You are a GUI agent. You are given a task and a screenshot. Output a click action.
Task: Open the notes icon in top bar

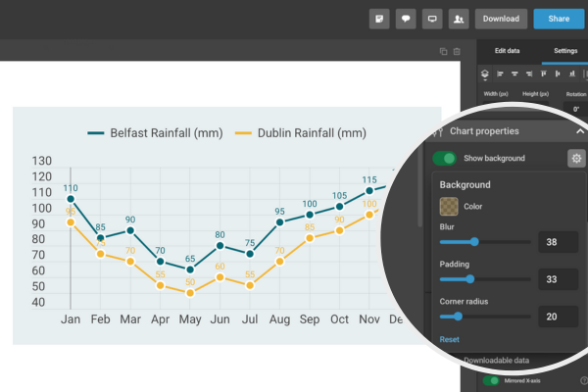pyautogui.click(x=379, y=19)
